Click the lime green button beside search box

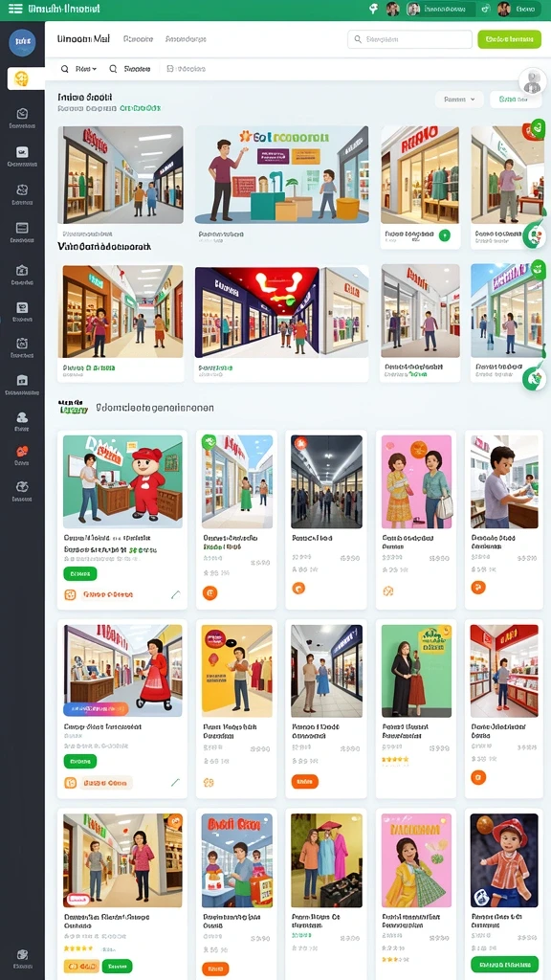click(x=509, y=39)
